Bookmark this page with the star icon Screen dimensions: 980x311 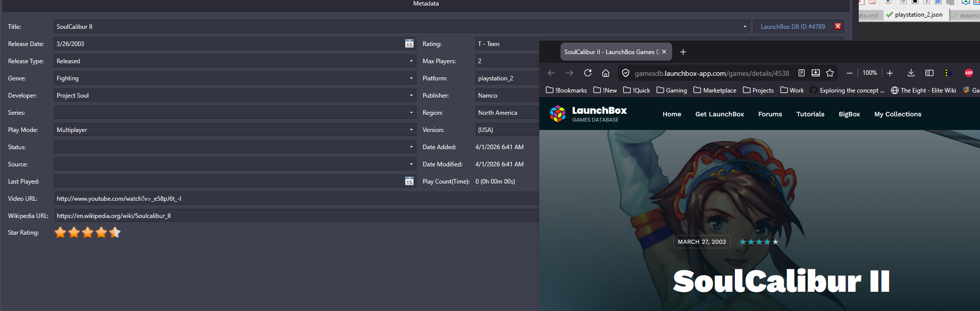830,73
